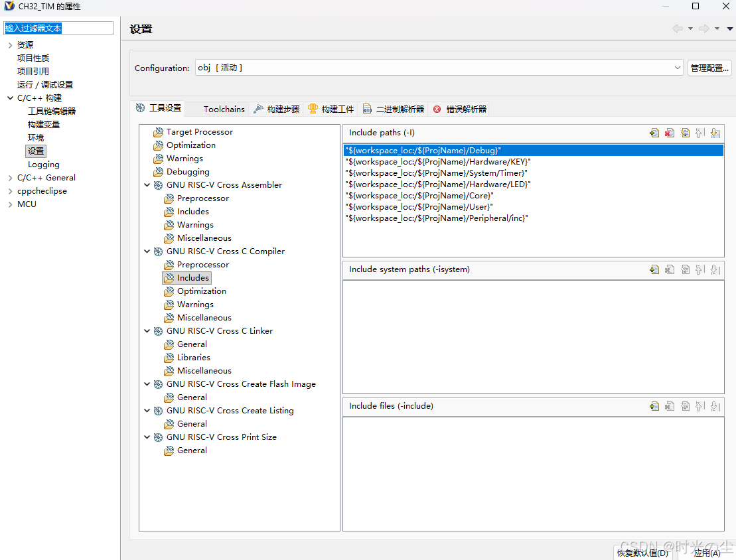The image size is (736, 560).
Task: Collapse the C/C++ 构建 tree node
Action: pyautogui.click(x=11, y=98)
